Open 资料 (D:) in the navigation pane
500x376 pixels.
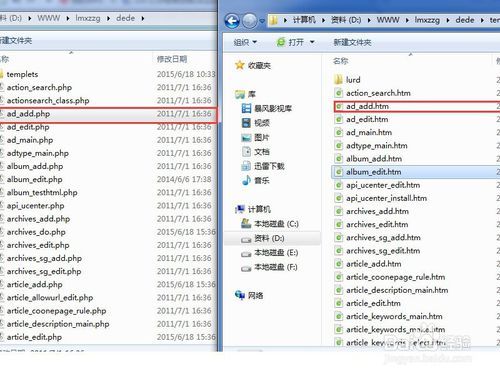pyautogui.click(x=263, y=238)
